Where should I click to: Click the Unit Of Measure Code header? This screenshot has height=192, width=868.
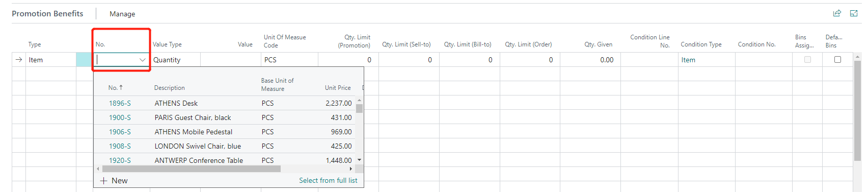(285, 41)
